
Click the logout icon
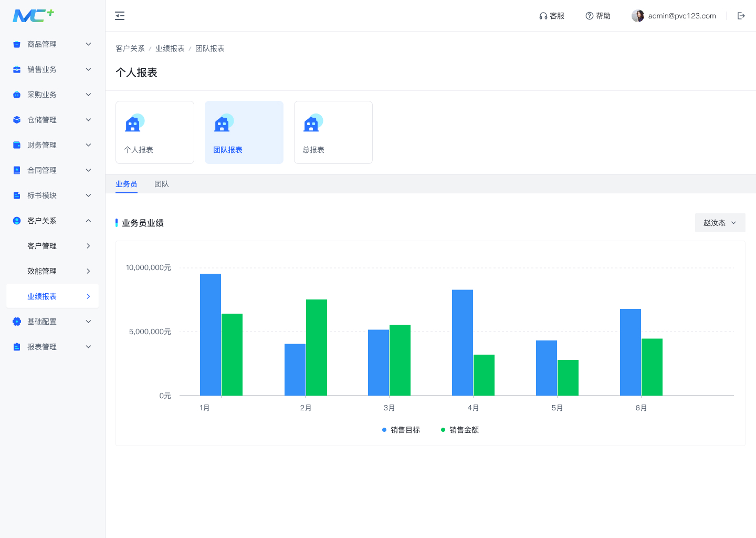coord(741,16)
